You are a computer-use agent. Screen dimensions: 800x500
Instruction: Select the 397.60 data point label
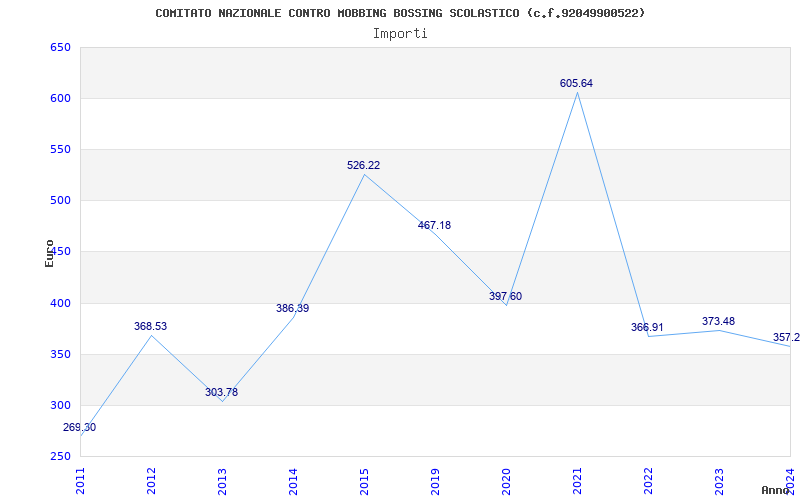(505, 296)
